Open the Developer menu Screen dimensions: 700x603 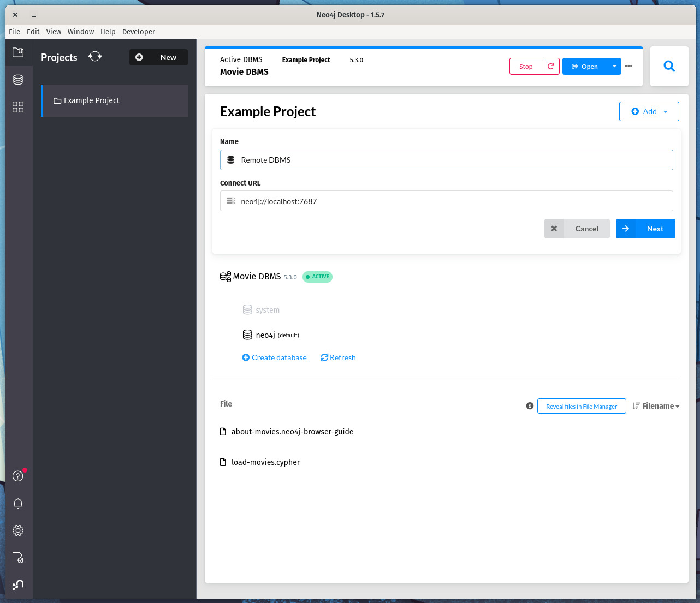pos(138,32)
